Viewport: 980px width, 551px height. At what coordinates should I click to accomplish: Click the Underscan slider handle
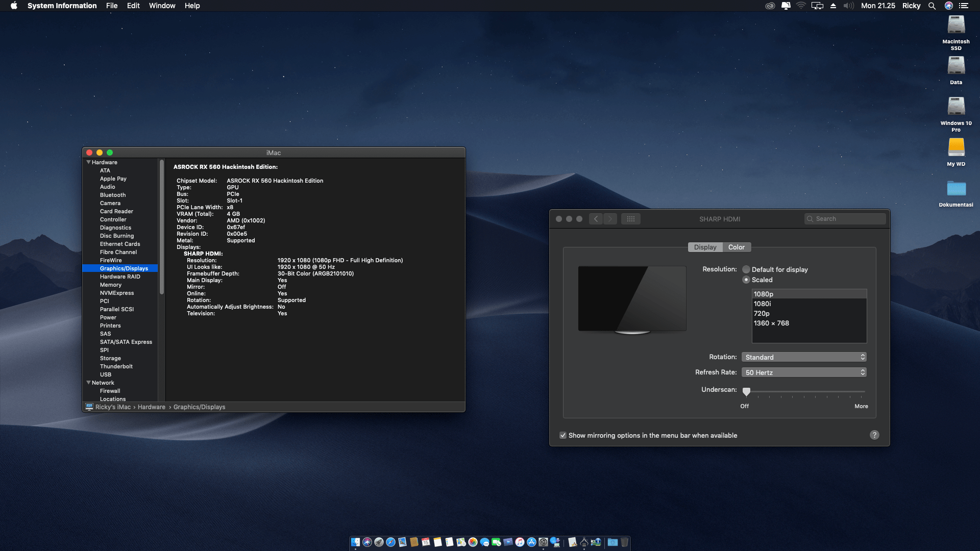pos(746,391)
